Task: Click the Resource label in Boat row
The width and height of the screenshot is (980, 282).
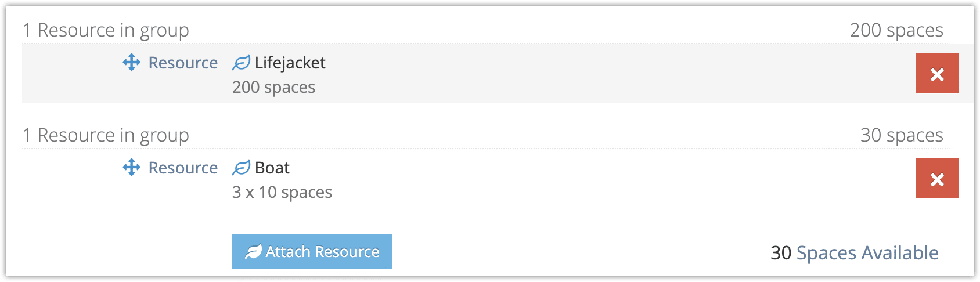Action: 183,168
